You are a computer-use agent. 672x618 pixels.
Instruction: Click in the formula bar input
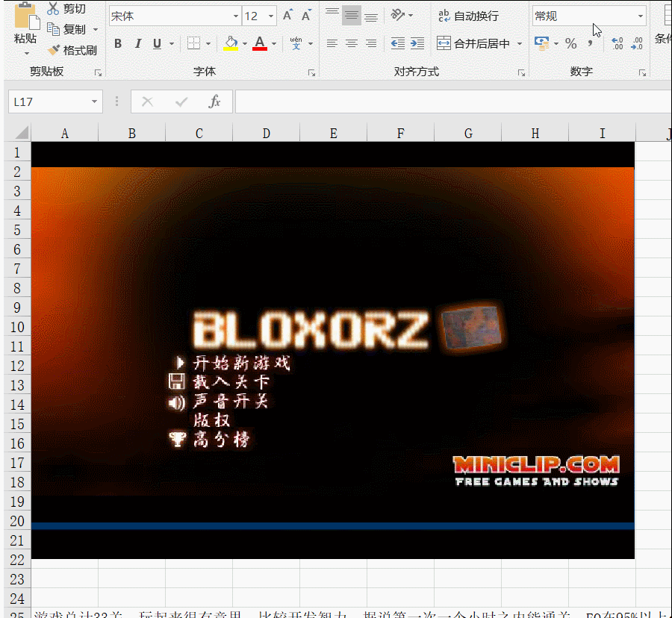[453, 102]
